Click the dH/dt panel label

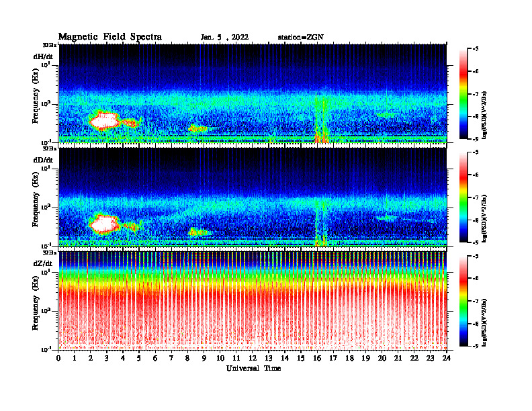(43, 56)
